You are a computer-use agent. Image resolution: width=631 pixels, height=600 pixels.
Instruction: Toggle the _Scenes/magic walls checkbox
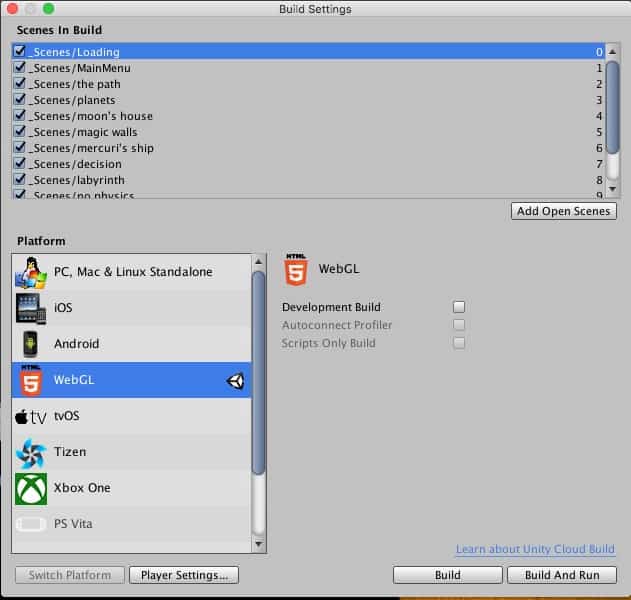[x=19, y=131]
